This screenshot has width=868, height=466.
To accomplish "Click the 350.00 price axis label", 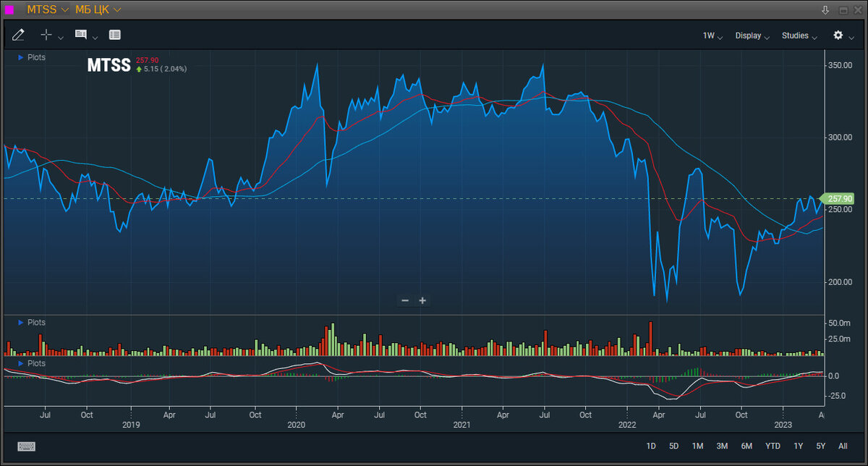I will pos(841,65).
